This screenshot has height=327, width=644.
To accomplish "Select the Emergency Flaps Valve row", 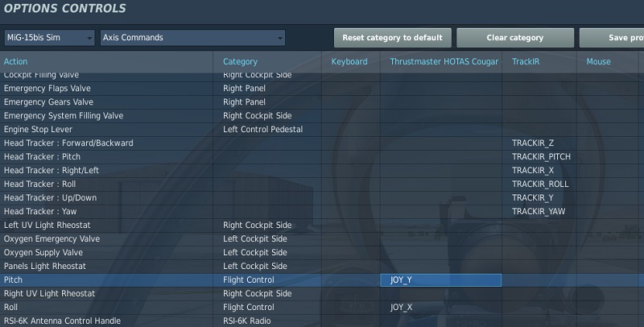I will click(322, 89).
